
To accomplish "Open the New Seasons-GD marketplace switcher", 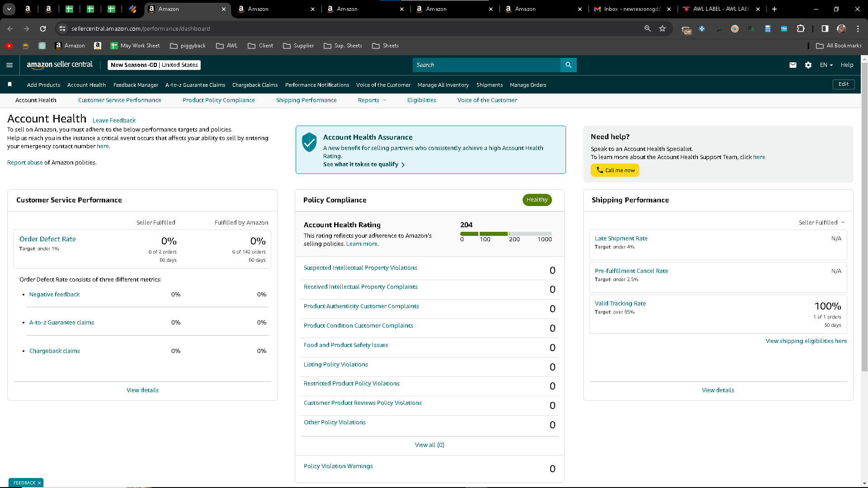I will pos(154,65).
